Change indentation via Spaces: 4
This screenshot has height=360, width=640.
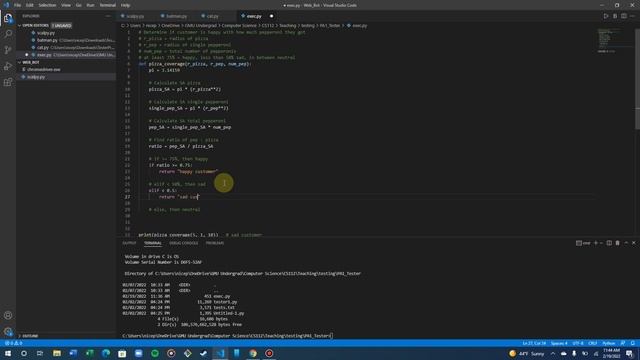pos(559,343)
